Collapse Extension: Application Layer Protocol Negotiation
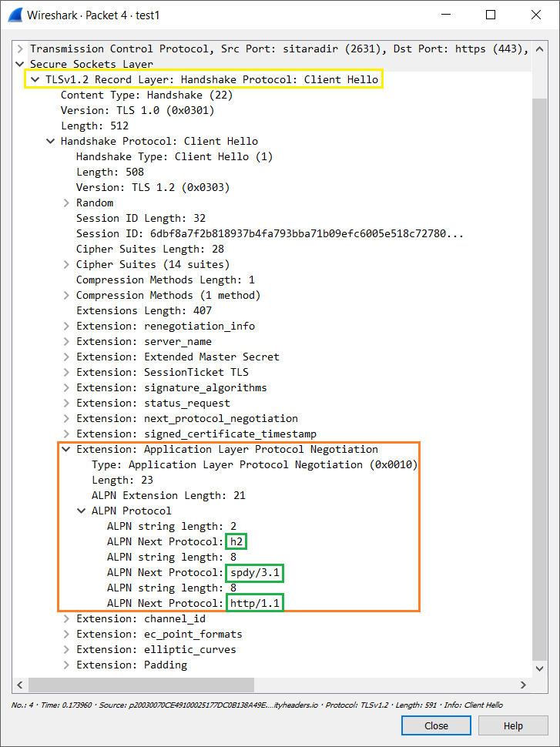Image resolution: width=560 pixels, height=747 pixels. (x=65, y=449)
